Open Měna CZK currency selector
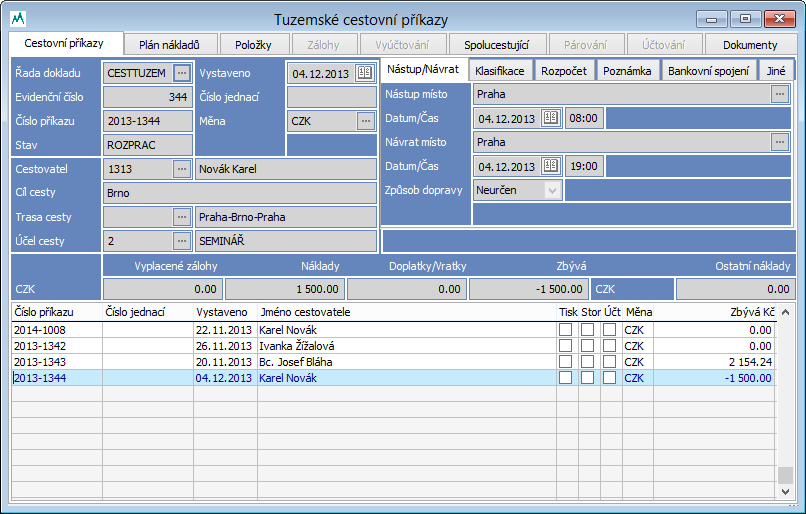 pos(365,121)
